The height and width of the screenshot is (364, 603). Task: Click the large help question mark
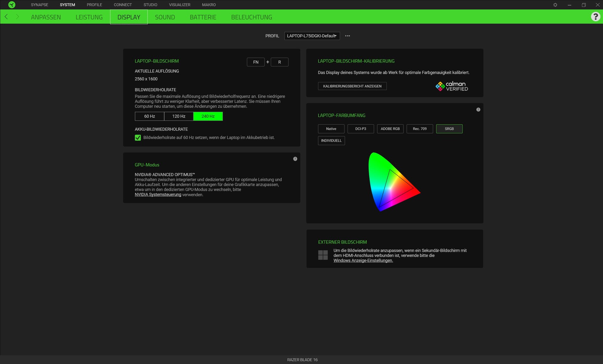pyautogui.click(x=595, y=17)
